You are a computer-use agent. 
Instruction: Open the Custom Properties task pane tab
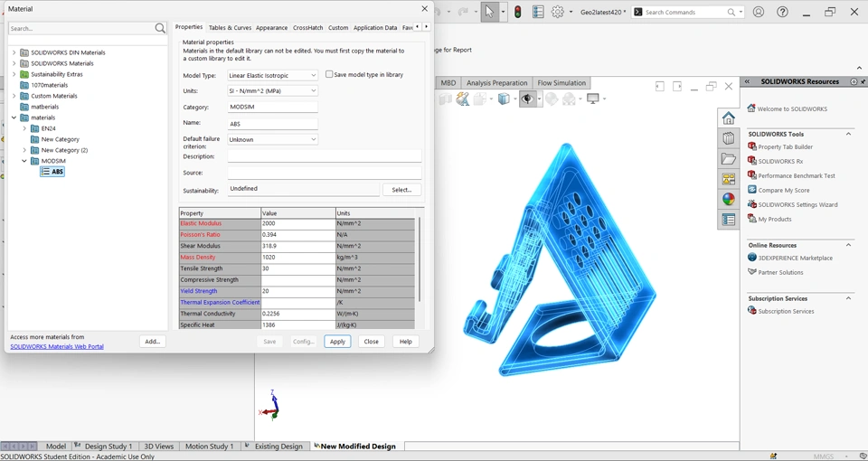coord(728,220)
